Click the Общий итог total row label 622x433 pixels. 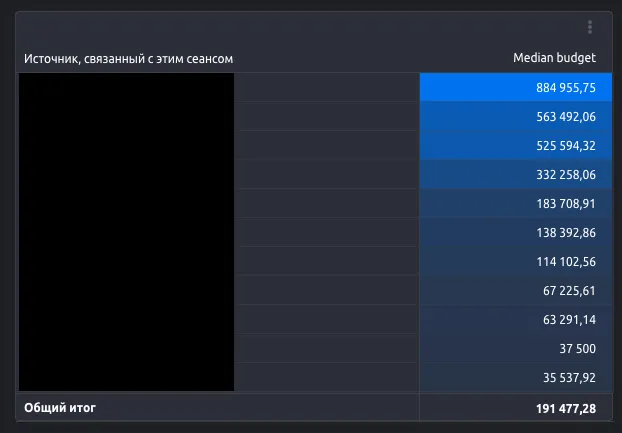point(60,408)
